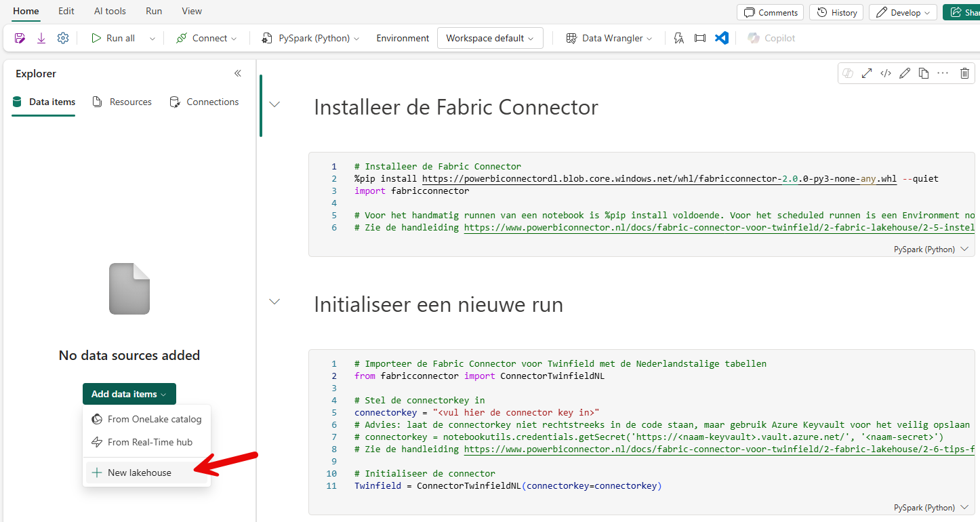Choose 'From OneLake catalog' menu option

(146, 419)
